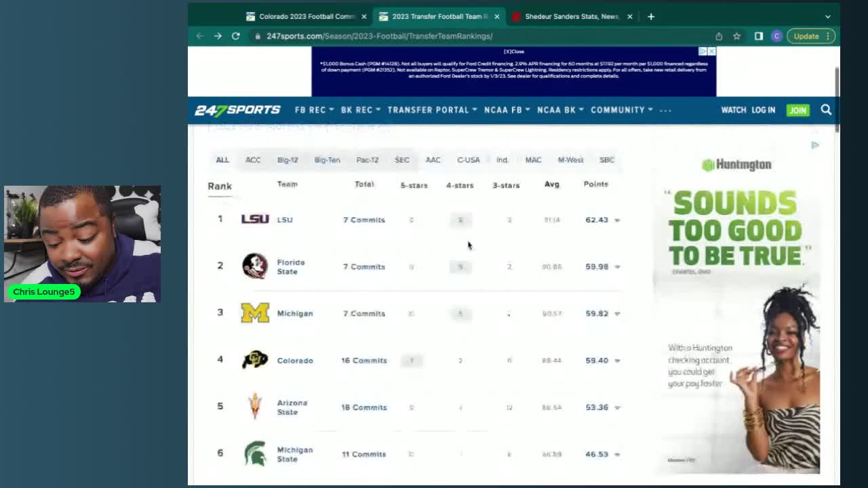868x488 pixels.
Task: Expand Colorado 59.40 points arrow
Action: point(617,361)
